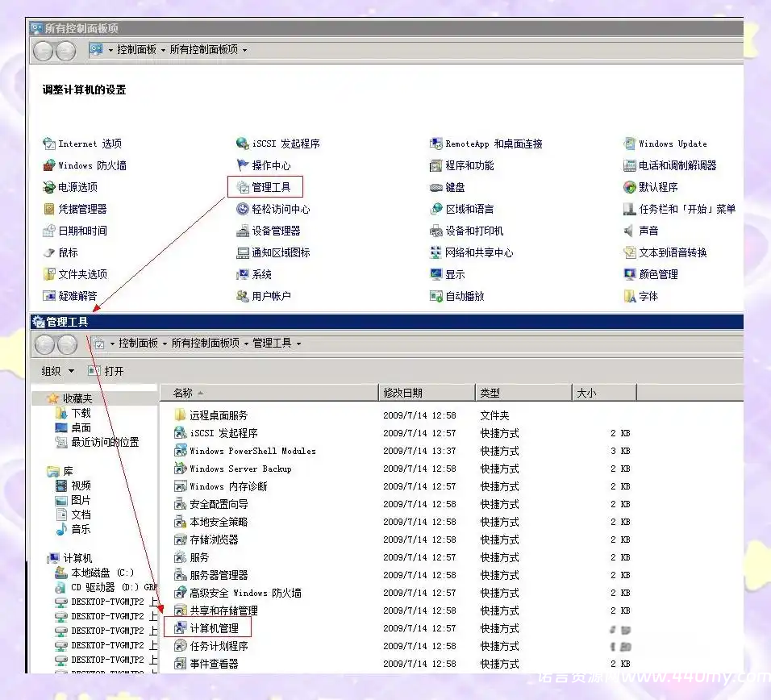Open the 疑难解答 icon
The image size is (771, 700).
tap(49, 296)
